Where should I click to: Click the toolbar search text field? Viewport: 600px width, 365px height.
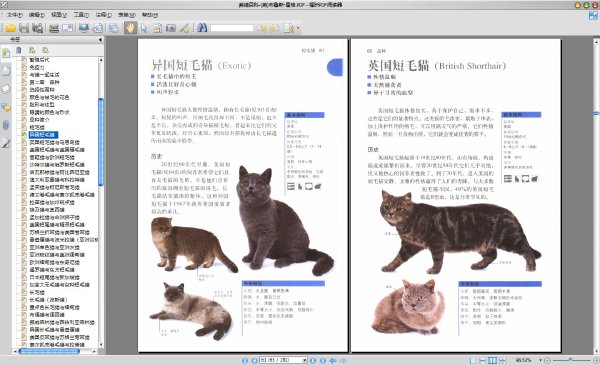pos(232,28)
